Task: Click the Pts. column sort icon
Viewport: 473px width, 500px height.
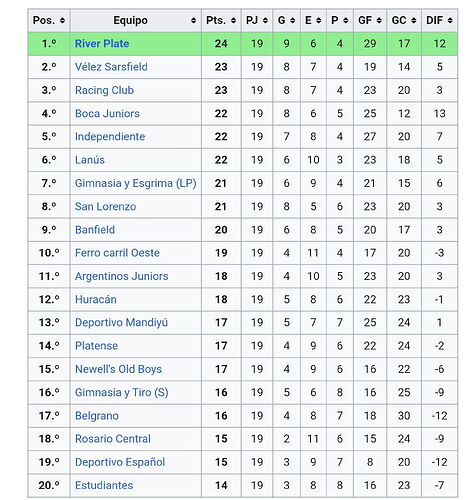Action: [233, 21]
